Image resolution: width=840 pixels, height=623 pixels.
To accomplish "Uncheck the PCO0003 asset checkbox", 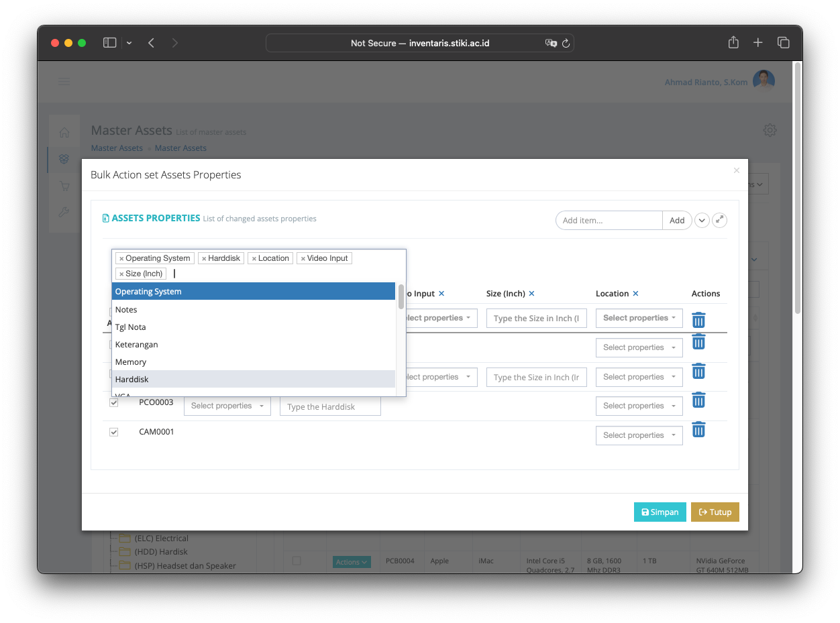I will coord(113,403).
